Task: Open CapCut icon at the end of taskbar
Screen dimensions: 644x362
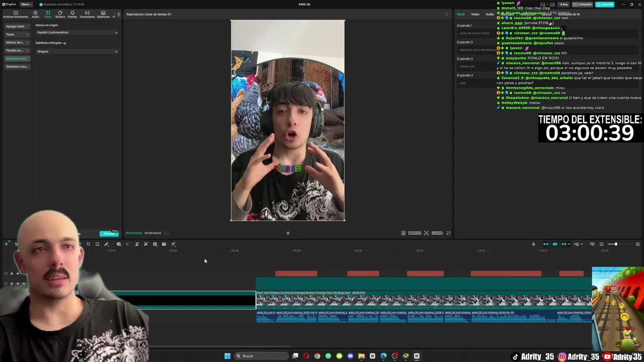Action: [417, 356]
